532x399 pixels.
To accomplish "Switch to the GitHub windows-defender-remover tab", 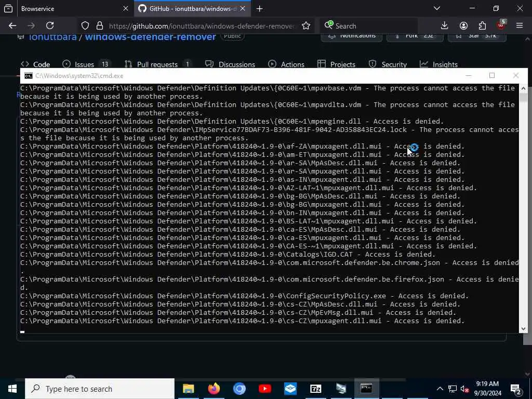I will (192, 9).
